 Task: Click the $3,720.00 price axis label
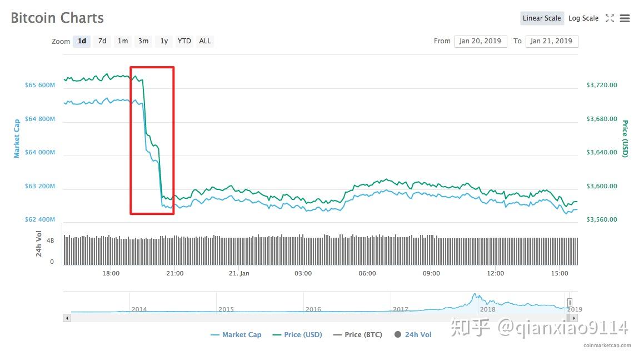[x=601, y=85]
